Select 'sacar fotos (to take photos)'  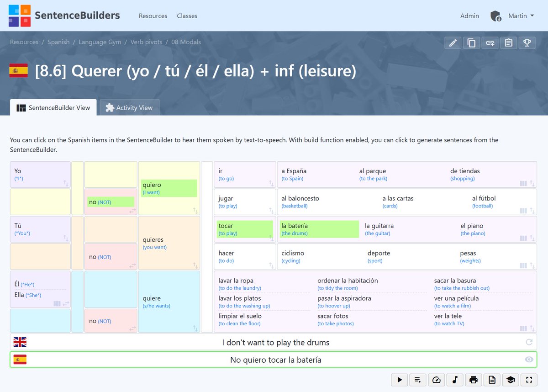tap(336, 319)
